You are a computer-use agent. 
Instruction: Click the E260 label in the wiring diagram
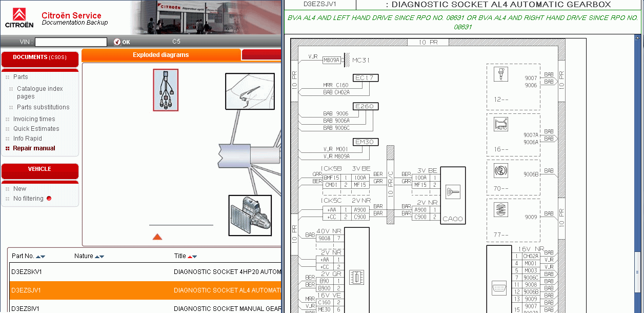pyautogui.click(x=366, y=106)
